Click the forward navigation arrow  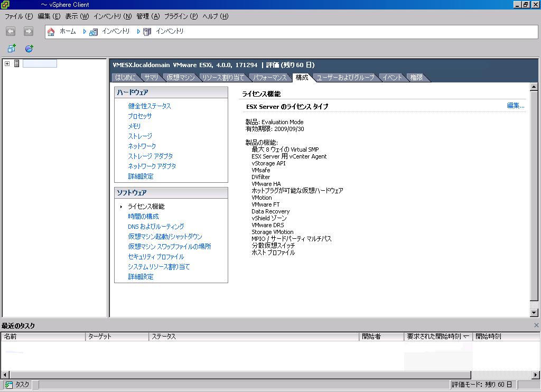pos(29,31)
